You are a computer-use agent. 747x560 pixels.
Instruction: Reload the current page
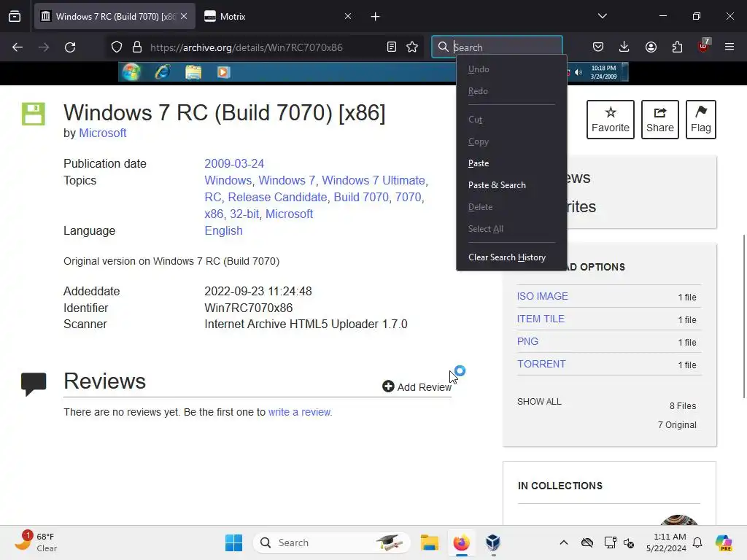pos(70,47)
